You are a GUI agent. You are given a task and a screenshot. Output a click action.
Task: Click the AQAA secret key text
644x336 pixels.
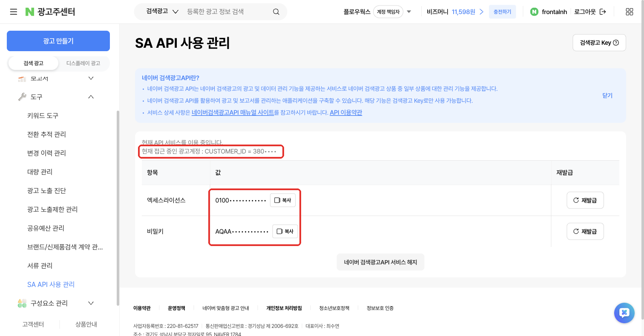click(x=242, y=232)
